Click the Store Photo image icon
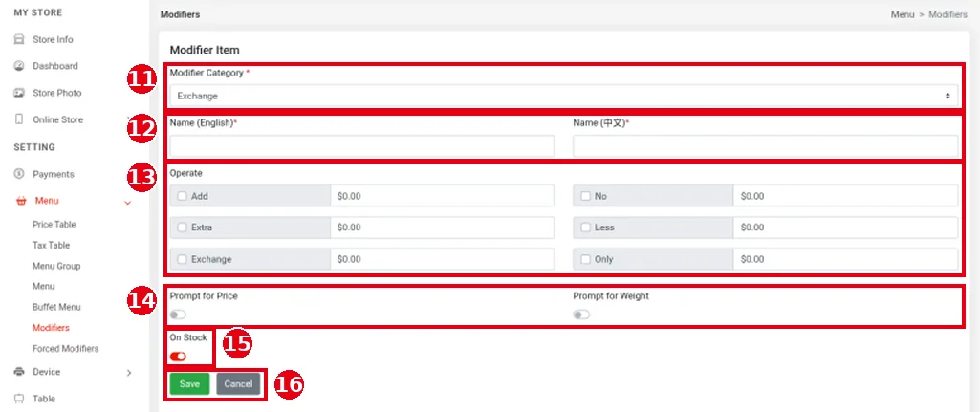 click(x=19, y=93)
